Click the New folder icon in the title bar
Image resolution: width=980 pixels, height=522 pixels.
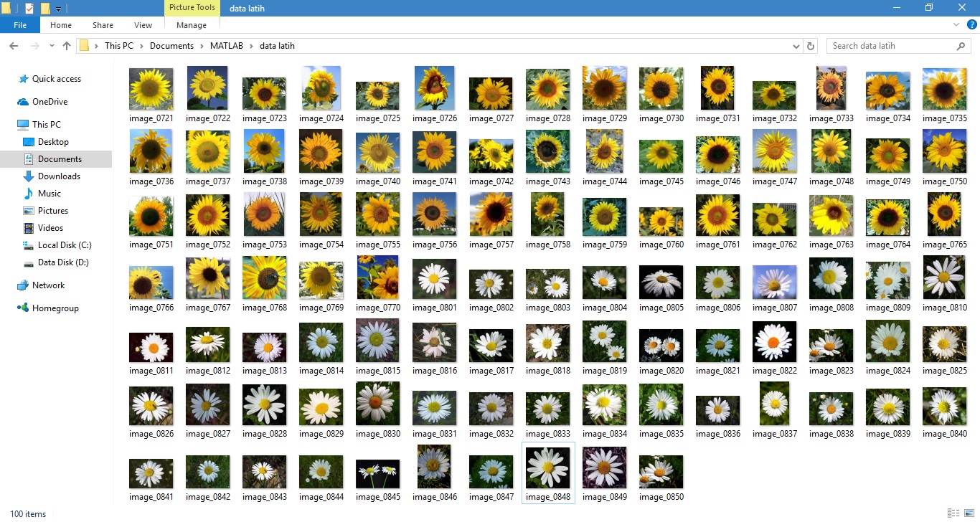click(x=45, y=9)
